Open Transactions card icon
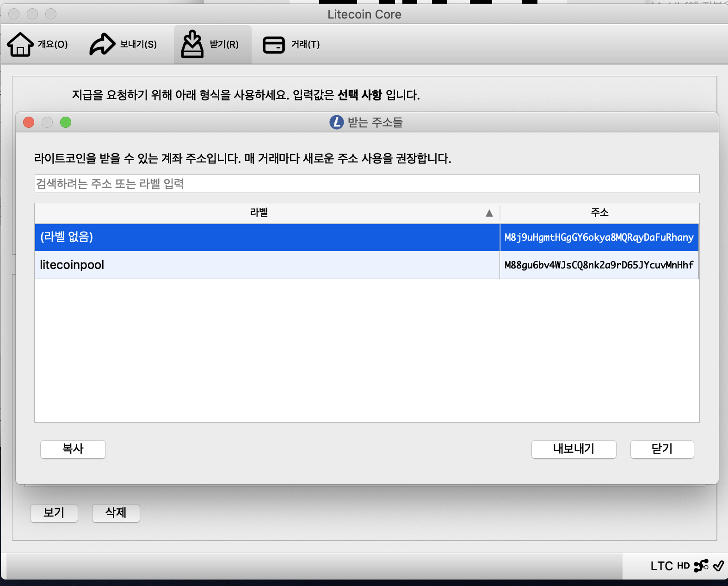The height and width of the screenshot is (586, 728). (x=274, y=45)
